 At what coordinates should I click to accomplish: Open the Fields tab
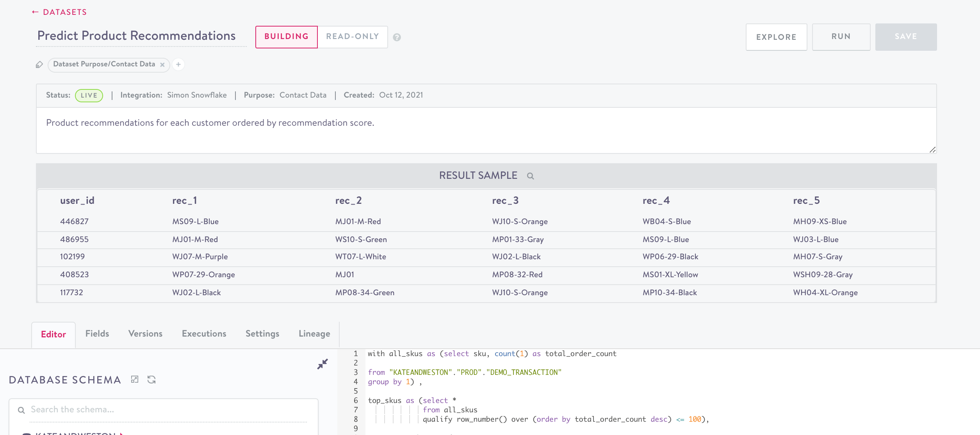click(x=97, y=334)
